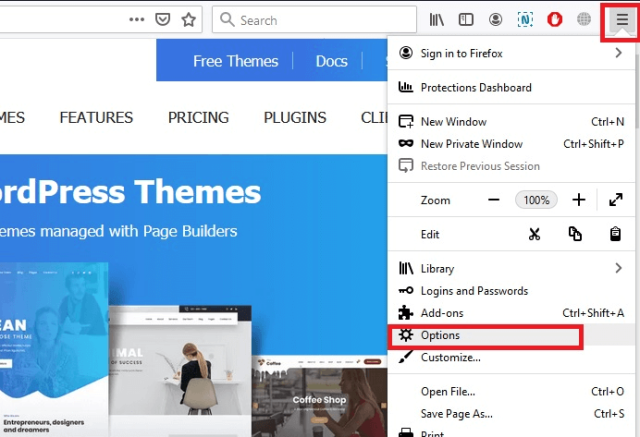Select Restore Previous Session
640x437 pixels.
point(511,166)
